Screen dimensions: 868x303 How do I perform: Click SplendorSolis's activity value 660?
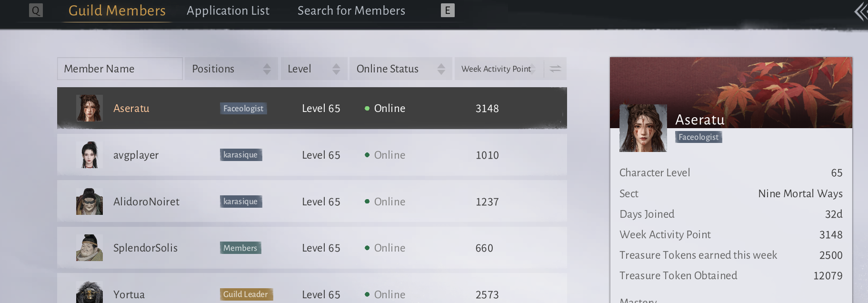click(484, 248)
